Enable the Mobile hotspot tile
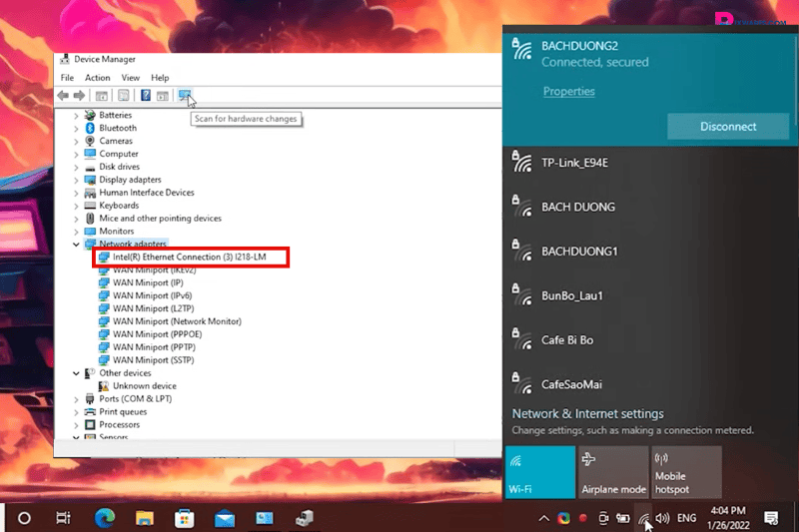Image resolution: width=799 pixels, height=532 pixels. (686, 471)
